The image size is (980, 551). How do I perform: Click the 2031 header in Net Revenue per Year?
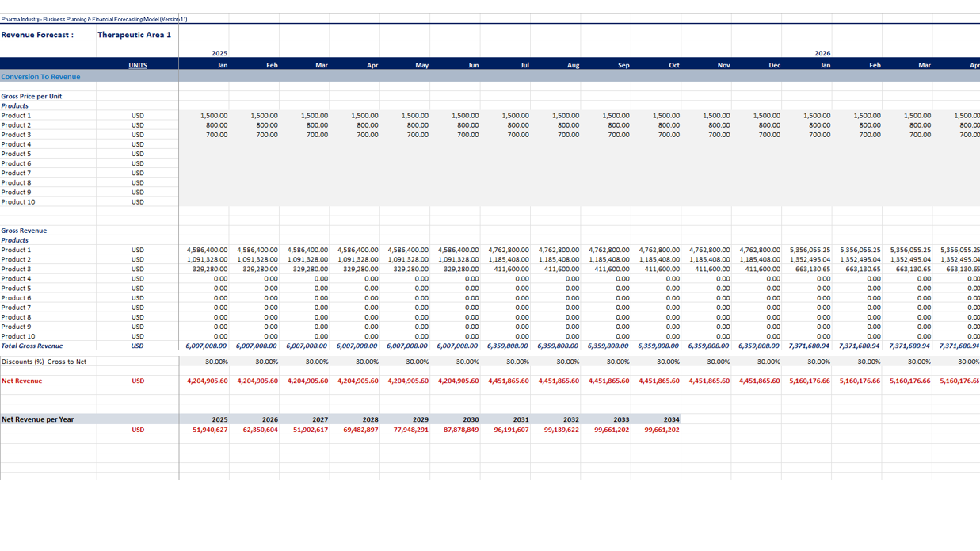(521, 419)
